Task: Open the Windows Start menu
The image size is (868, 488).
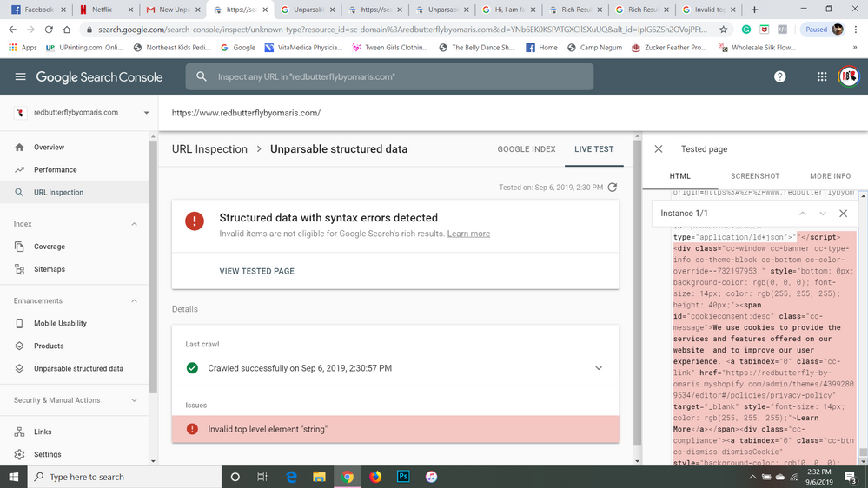Action: click(13, 477)
